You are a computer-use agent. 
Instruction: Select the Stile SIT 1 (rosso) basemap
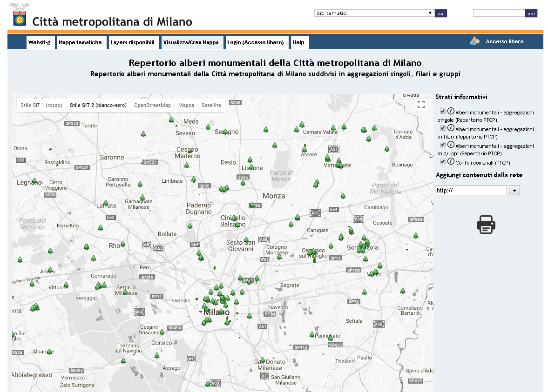tap(41, 105)
